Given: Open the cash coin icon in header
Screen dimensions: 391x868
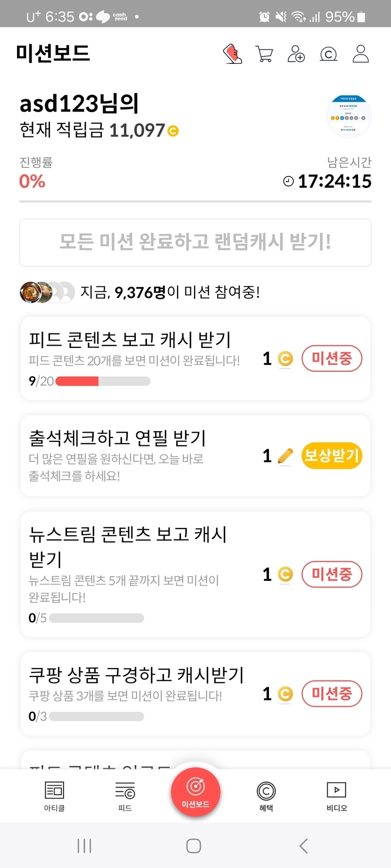Looking at the screenshot, I should click(328, 54).
